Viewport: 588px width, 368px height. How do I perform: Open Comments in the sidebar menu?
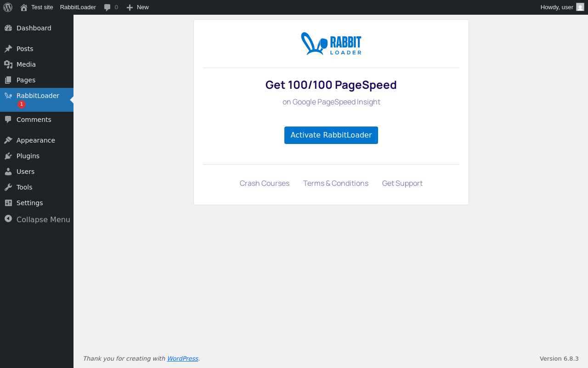point(37,120)
